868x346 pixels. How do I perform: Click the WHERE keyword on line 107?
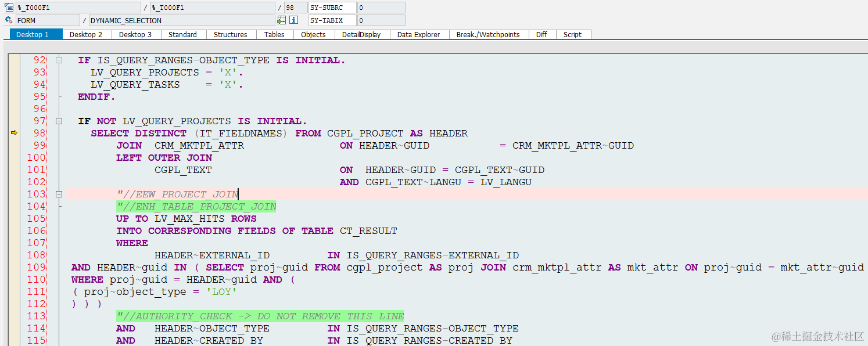coord(132,243)
